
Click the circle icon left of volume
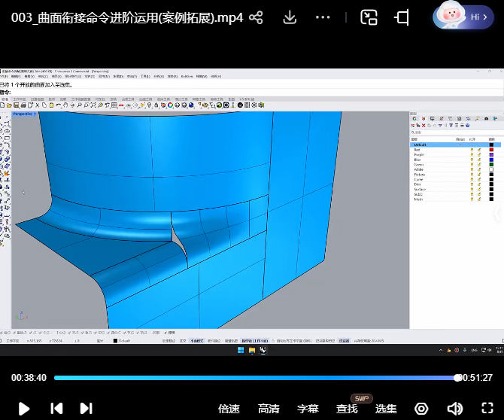pyautogui.click(x=422, y=408)
